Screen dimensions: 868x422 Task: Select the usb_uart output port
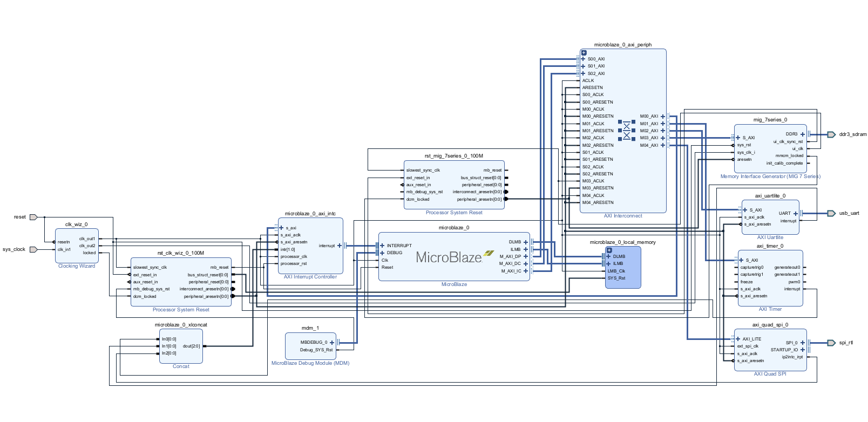click(x=831, y=213)
